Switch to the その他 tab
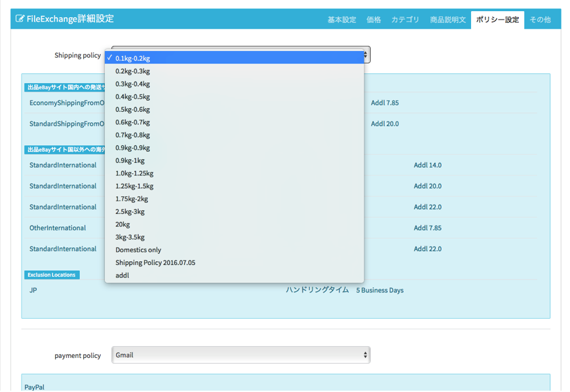Image resolution: width=570 pixels, height=392 pixels. tap(540, 20)
